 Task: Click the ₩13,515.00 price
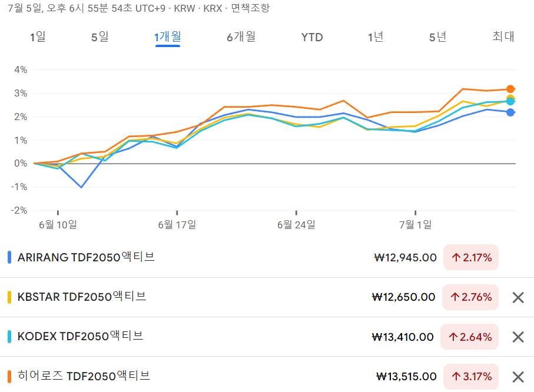(406, 376)
